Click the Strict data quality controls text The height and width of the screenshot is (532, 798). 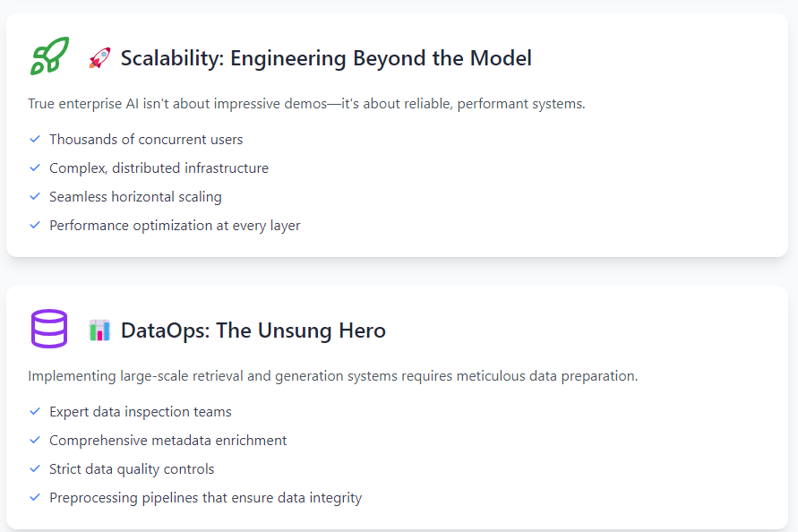[132, 469]
